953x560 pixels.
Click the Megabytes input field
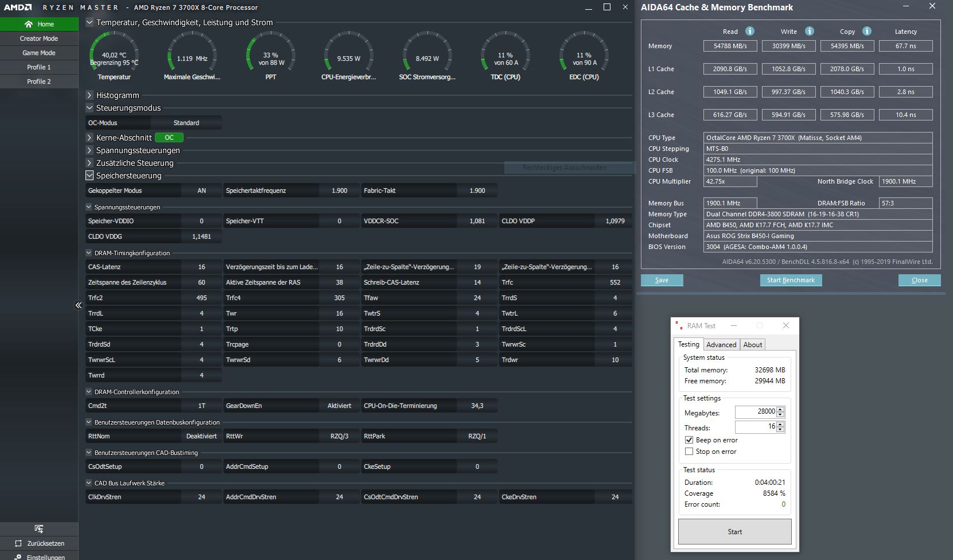(756, 412)
